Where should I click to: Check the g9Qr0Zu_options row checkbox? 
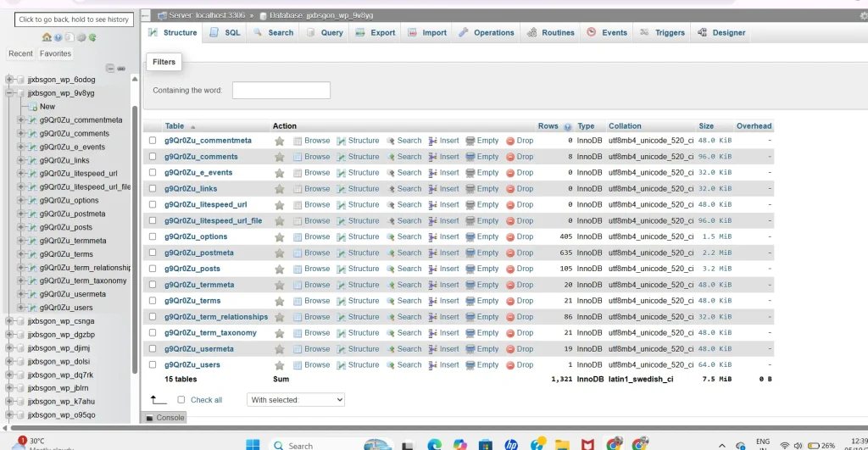[153, 237]
